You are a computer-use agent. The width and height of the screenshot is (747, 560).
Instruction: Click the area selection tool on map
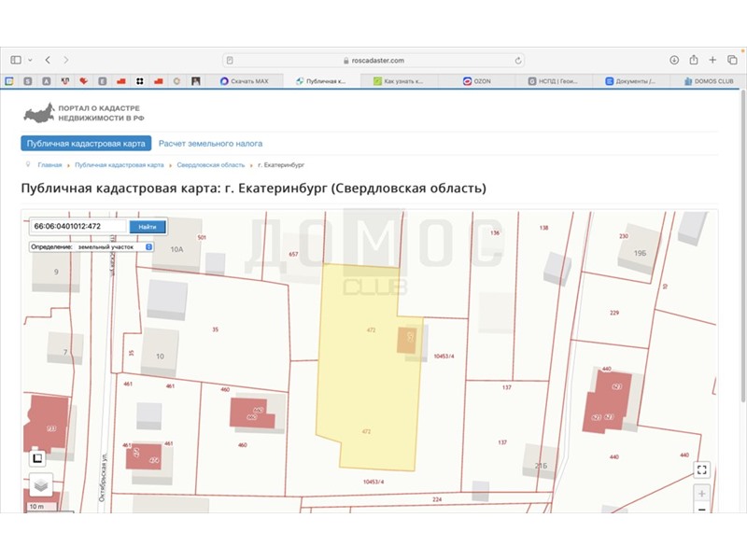[x=36, y=458]
